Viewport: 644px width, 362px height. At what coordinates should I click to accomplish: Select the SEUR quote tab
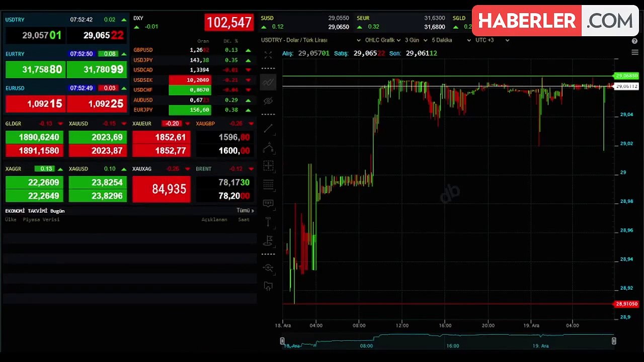coord(401,22)
